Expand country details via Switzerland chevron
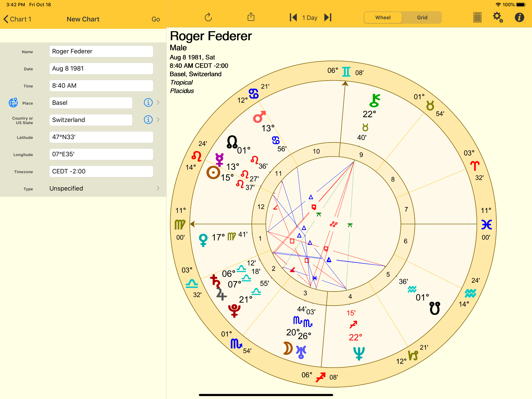Screen dimensions: 532x399 point(158,120)
